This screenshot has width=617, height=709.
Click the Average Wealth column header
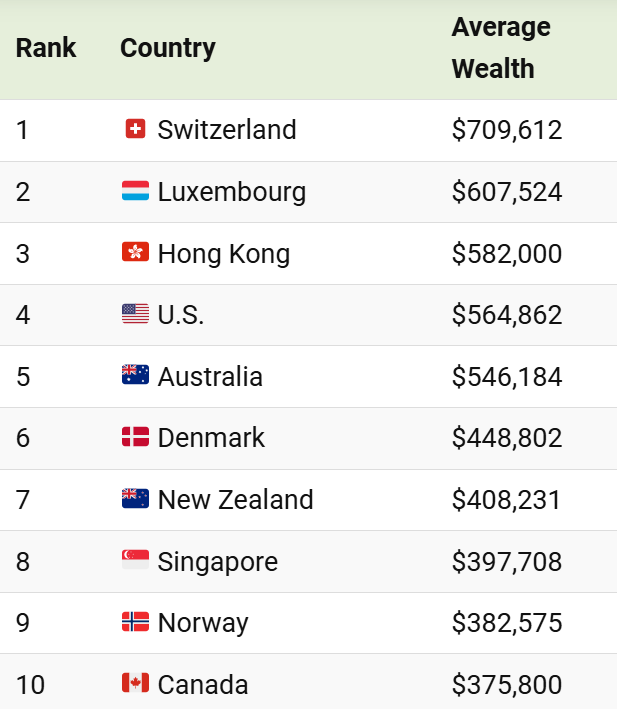coord(501,48)
